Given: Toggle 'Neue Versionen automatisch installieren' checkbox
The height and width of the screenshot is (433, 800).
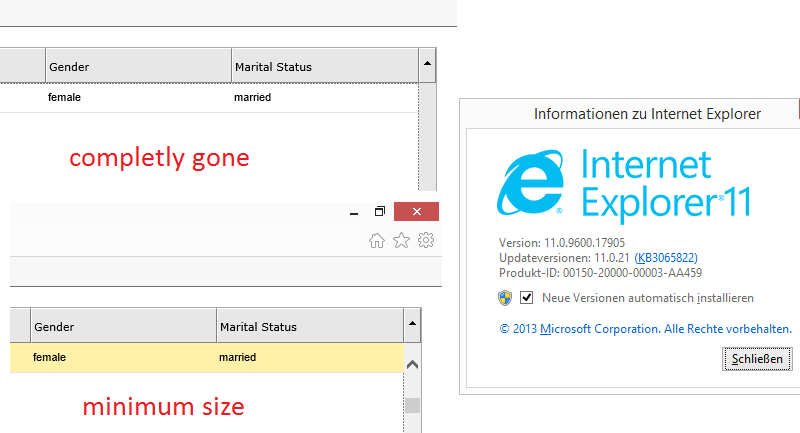Looking at the screenshot, I should point(527,298).
